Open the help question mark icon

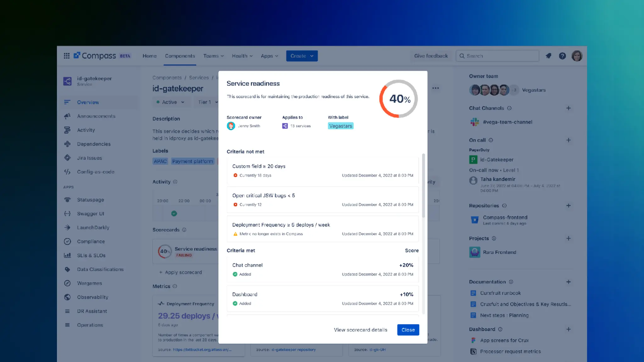pos(562,56)
